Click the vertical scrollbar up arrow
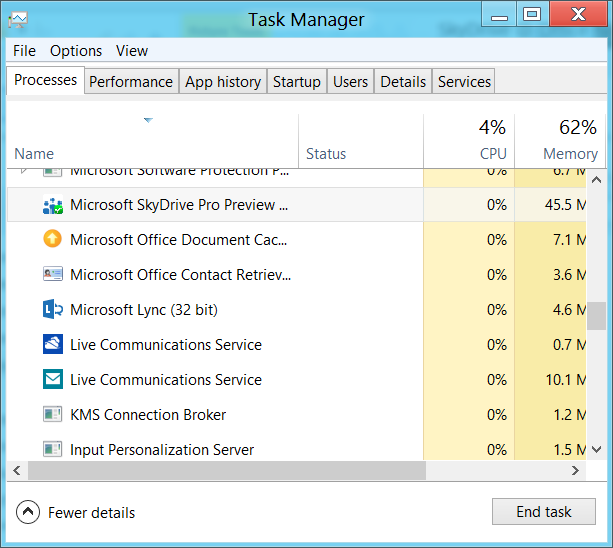This screenshot has width=613, height=548. (596, 180)
